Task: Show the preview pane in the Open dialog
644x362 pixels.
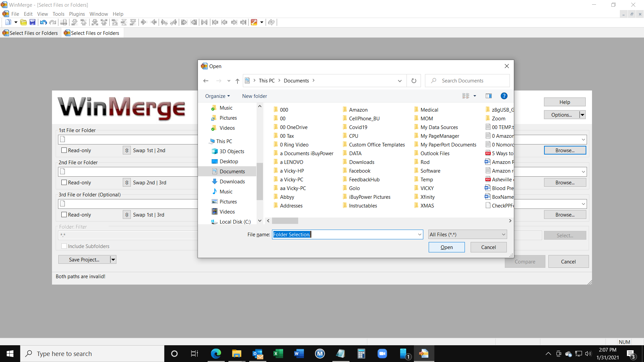Action: pos(488,96)
